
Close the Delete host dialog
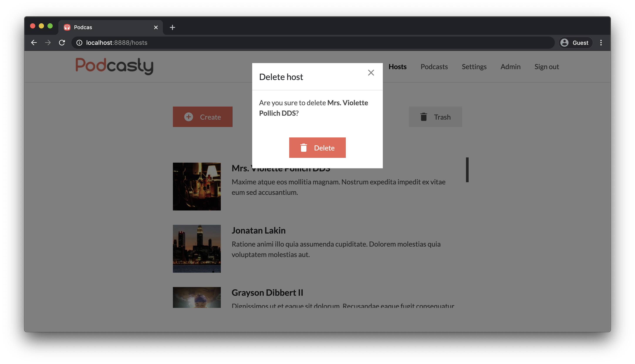(371, 73)
